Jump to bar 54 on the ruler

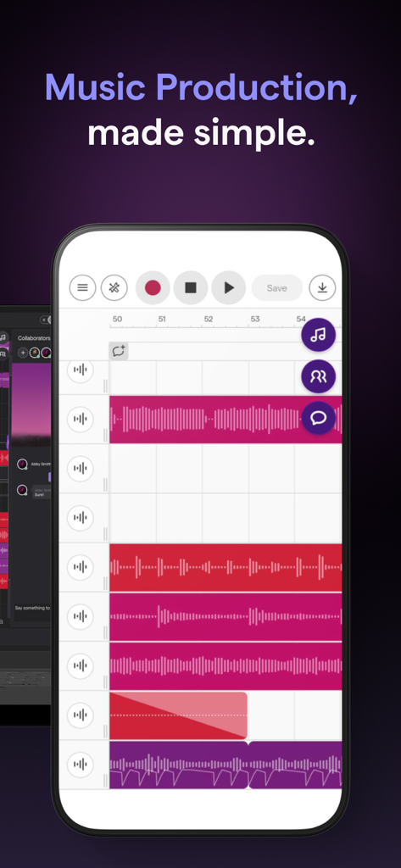point(301,320)
